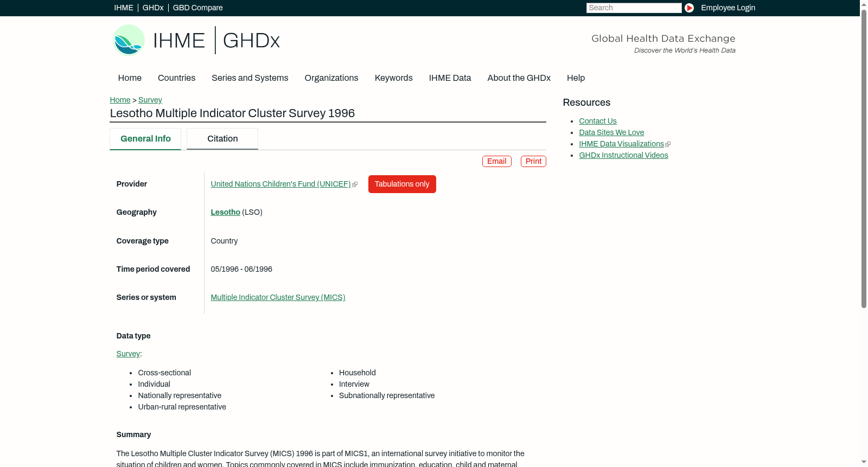
Task: Click the IHME leaf logo icon
Action: point(129,40)
